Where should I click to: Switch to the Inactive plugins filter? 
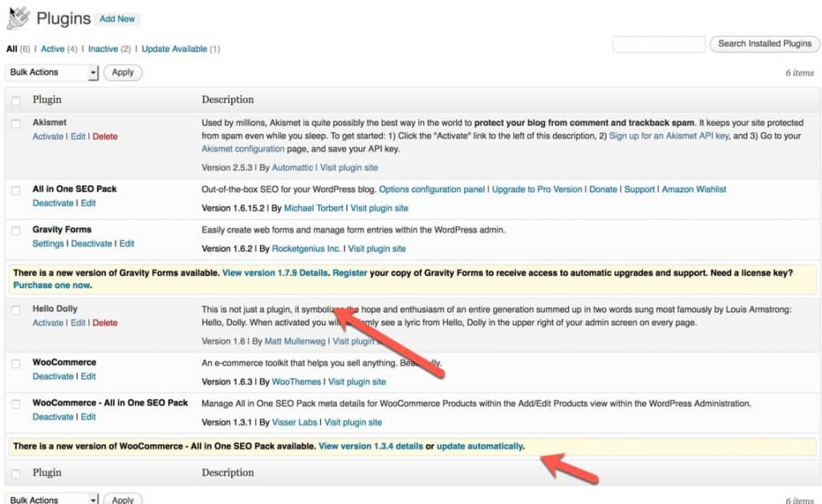coord(104,48)
